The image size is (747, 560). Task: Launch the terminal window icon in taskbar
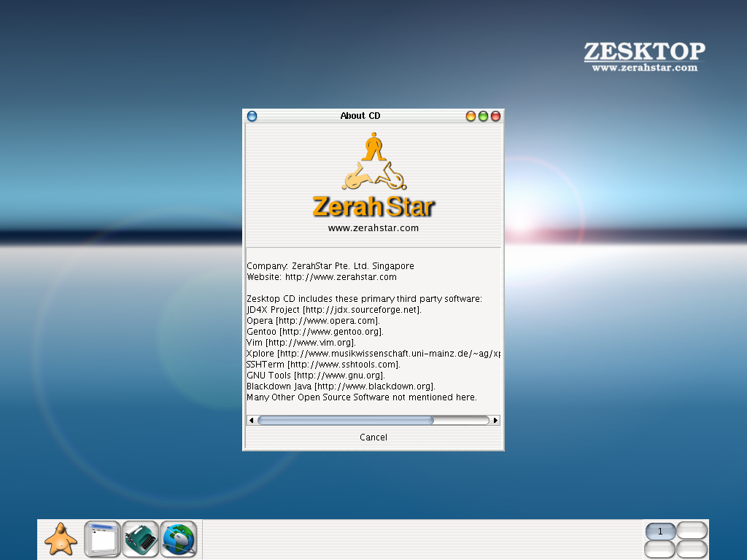tap(102, 539)
